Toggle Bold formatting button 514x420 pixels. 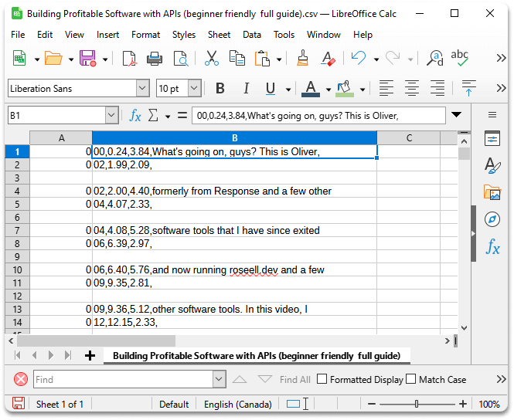click(x=220, y=89)
